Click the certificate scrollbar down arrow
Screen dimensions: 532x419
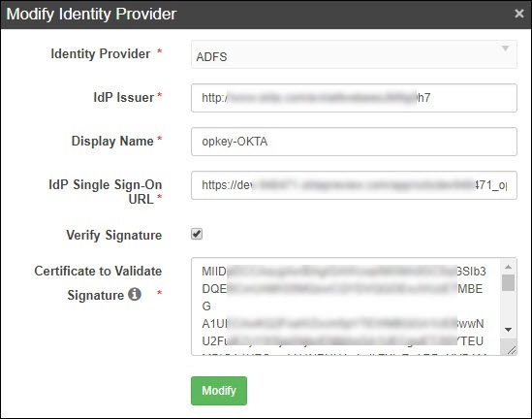pyautogui.click(x=508, y=330)
